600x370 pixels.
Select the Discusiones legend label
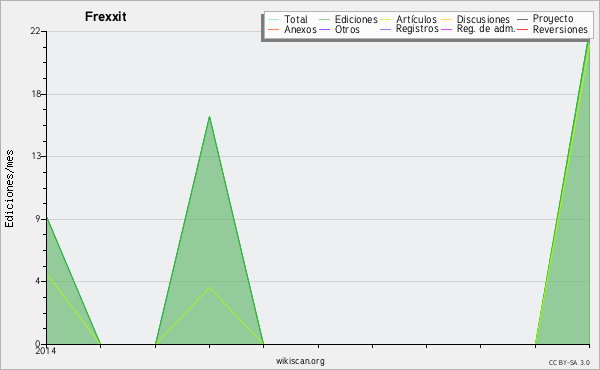click(483, 19)
